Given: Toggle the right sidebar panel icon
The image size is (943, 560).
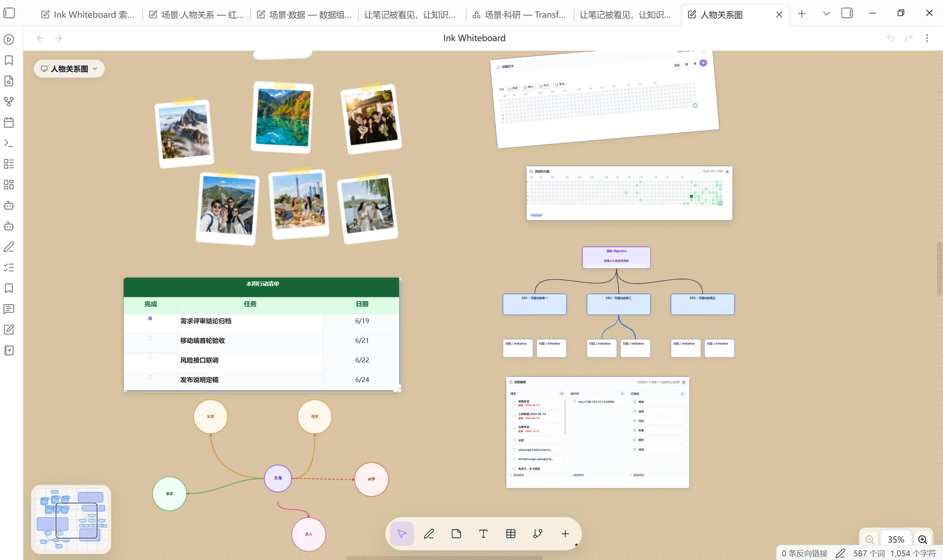Looking at the screenshot, I should (847, 13).
